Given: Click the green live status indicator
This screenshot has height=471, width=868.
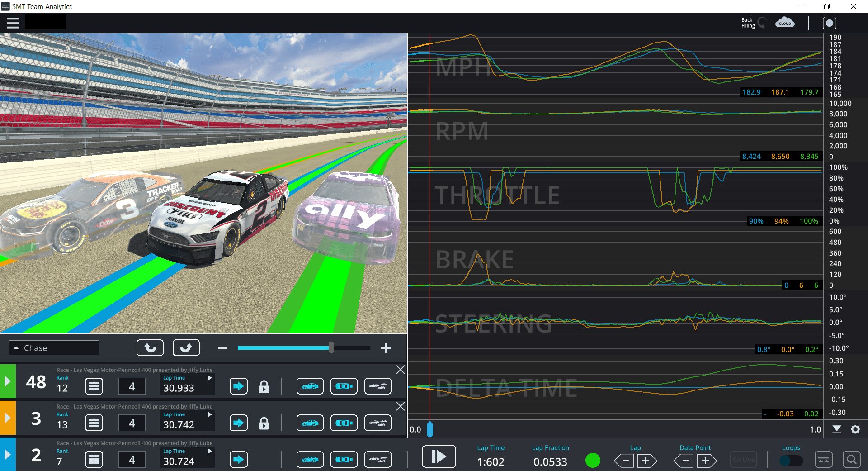Looking at the screenshot, I should 593,461.
